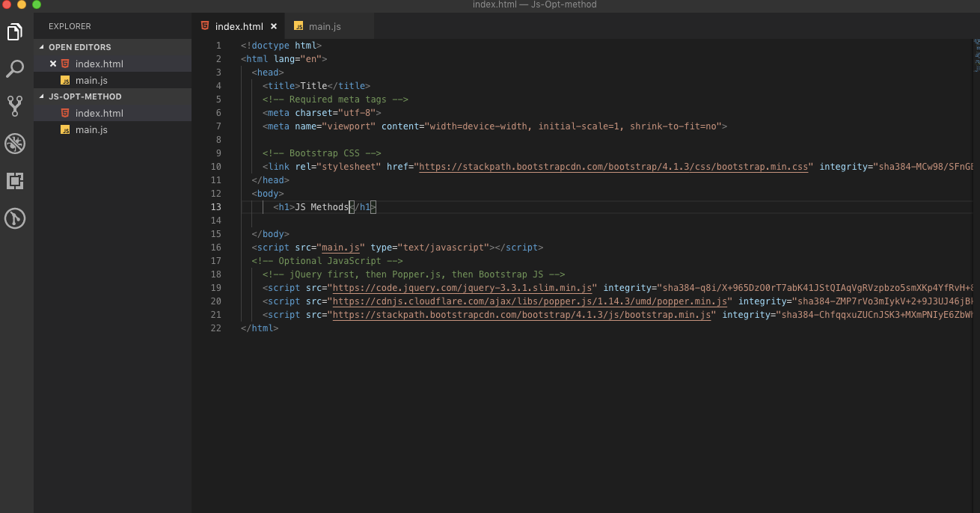
Task: Click line number 13 in the gutter
Action: 215,206
